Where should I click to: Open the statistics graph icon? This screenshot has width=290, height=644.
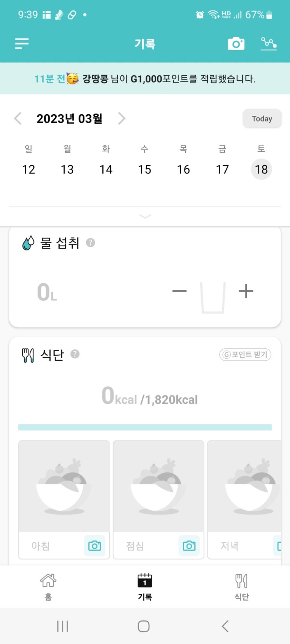(269, 44)
